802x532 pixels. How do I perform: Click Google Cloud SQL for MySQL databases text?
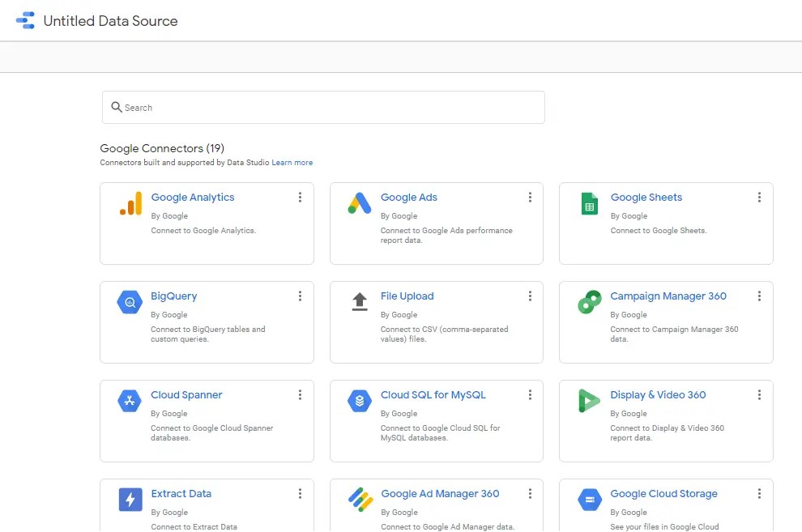(441, 433)
